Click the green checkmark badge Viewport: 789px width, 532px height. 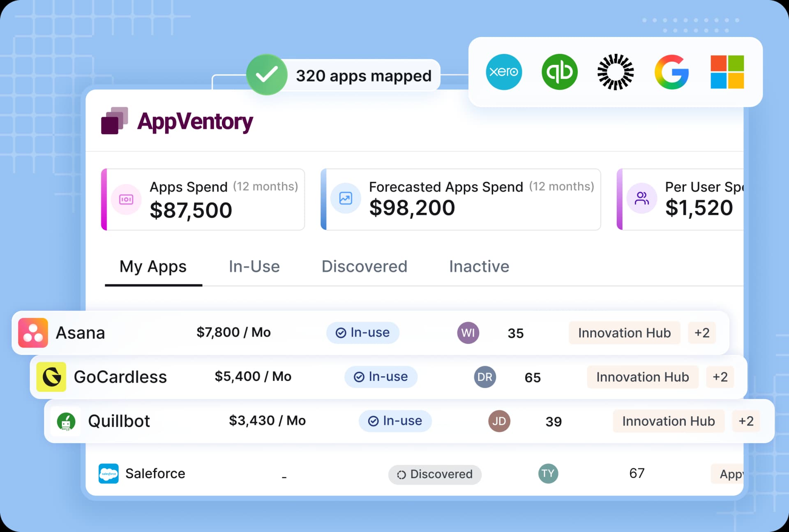click(x=267, y=75)
